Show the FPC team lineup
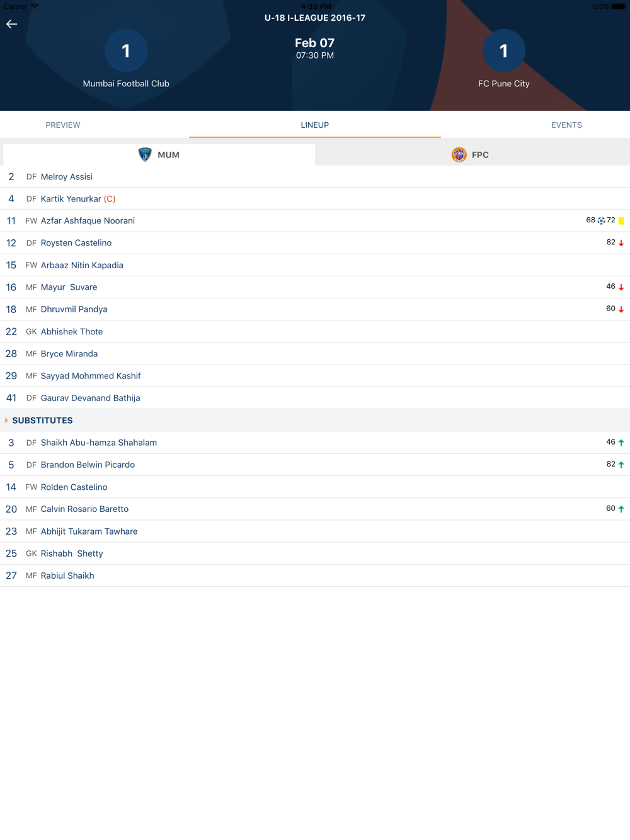Image resolution: width=630 pixels, height=840 pixels. click(472, 154)
